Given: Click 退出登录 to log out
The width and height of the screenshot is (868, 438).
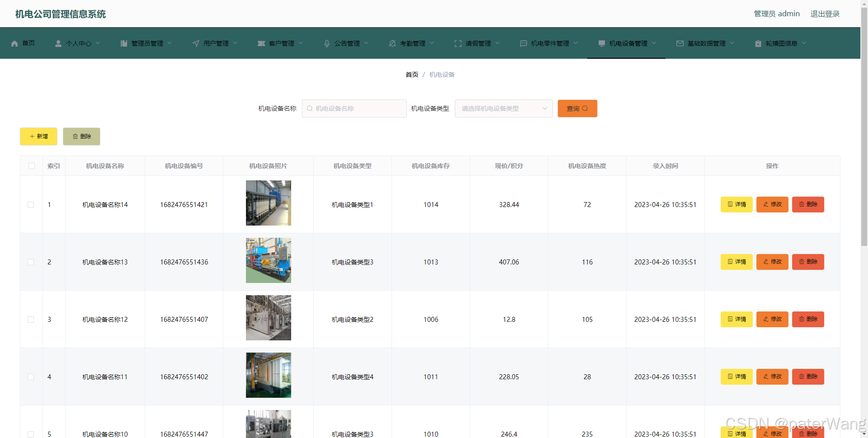Looking at the screenshot, I should click(x=825, y=14).
